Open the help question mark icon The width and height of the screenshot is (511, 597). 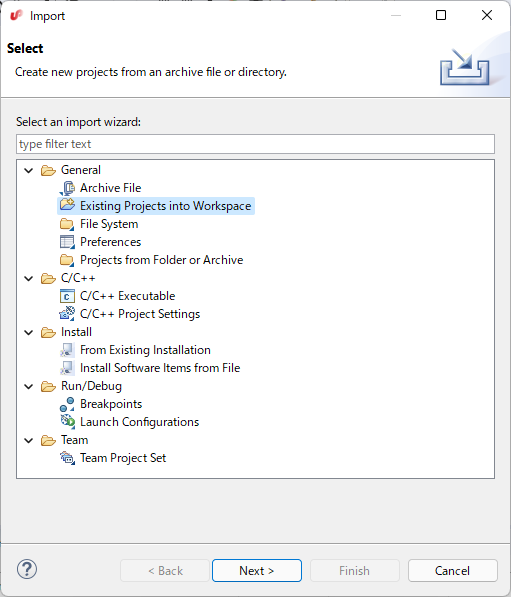click(x=27, y=570)
